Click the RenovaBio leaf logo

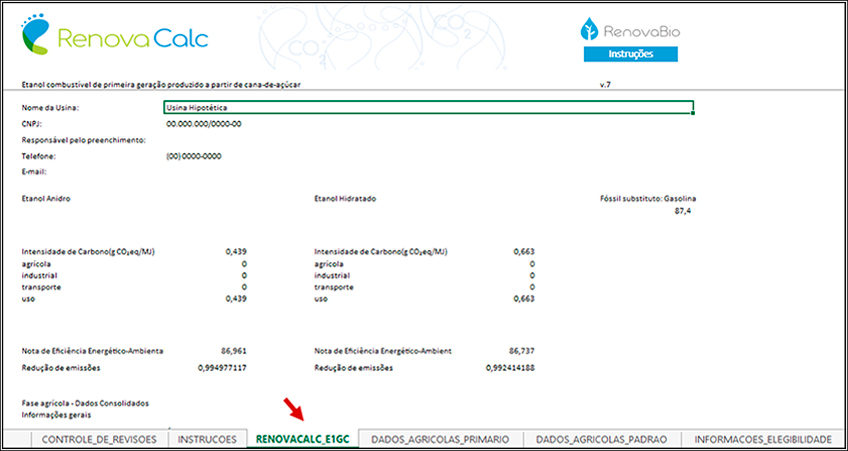(593, 30)
